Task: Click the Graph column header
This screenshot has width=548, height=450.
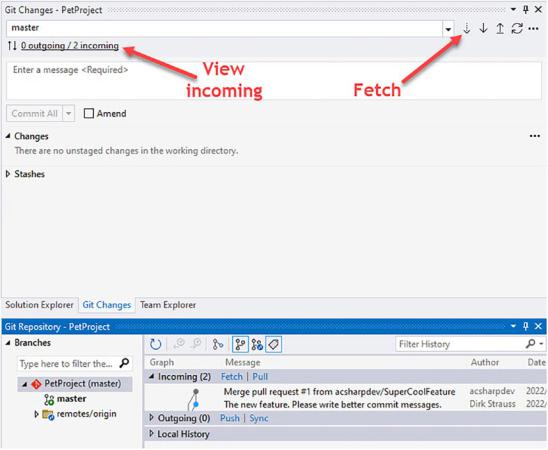Action: click(162, 362)
